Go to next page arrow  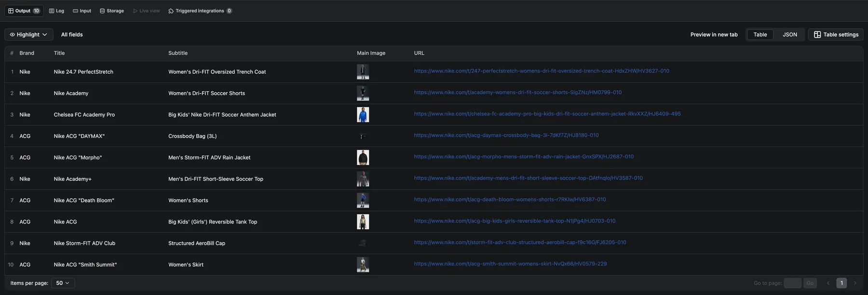[x=855, y=283]
